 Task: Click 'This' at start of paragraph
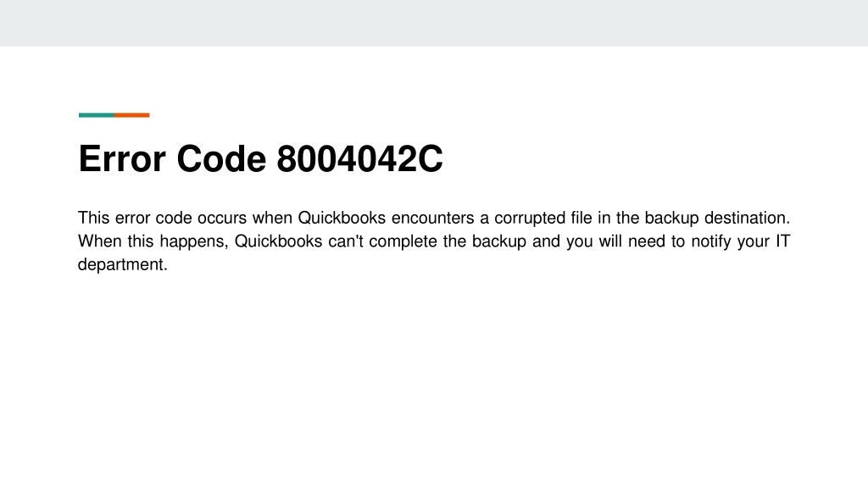tap(93, 218)
